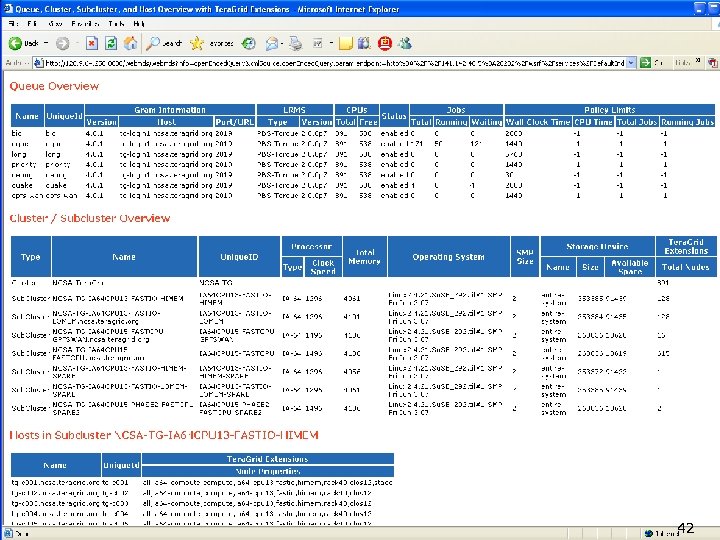720x540 pixels.
Task: Open the Help menu
Action: [139, 23]
